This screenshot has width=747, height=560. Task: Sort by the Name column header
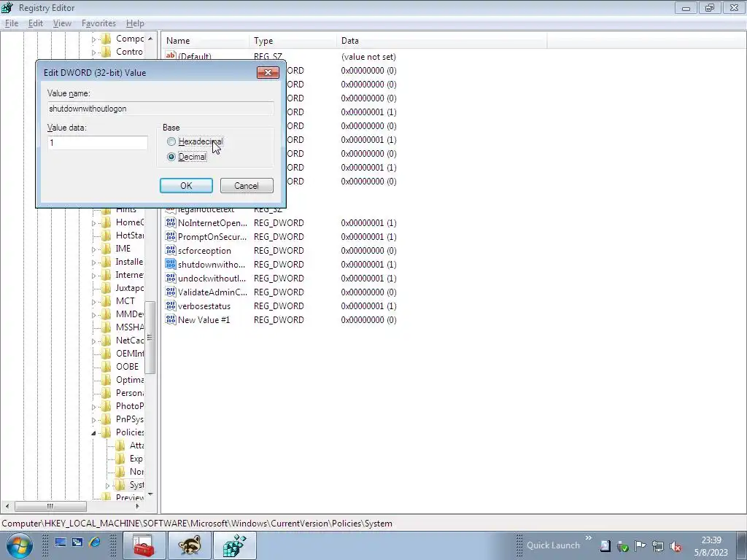(x=205, y=41)
